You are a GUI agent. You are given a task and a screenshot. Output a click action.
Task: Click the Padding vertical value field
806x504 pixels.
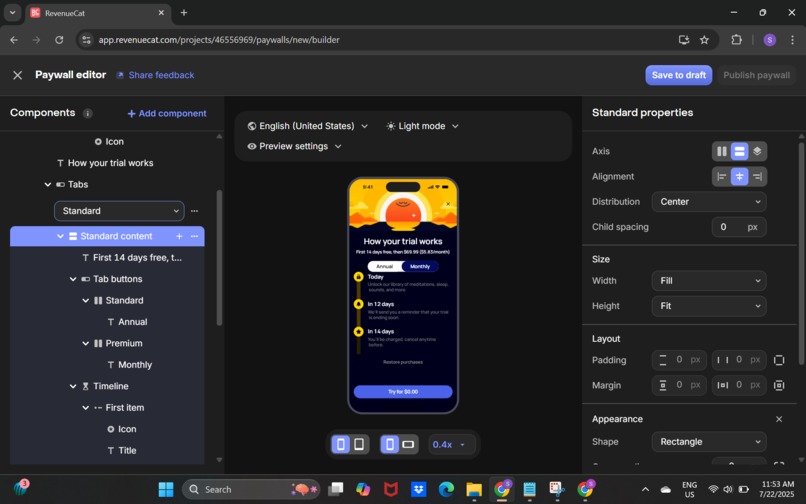point(679,360)
